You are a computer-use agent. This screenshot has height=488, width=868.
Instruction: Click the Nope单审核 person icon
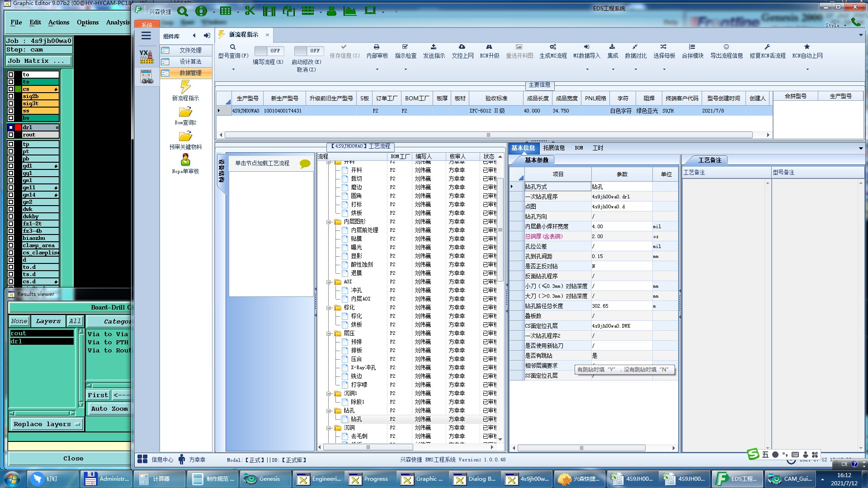click(x=185, y=160)
